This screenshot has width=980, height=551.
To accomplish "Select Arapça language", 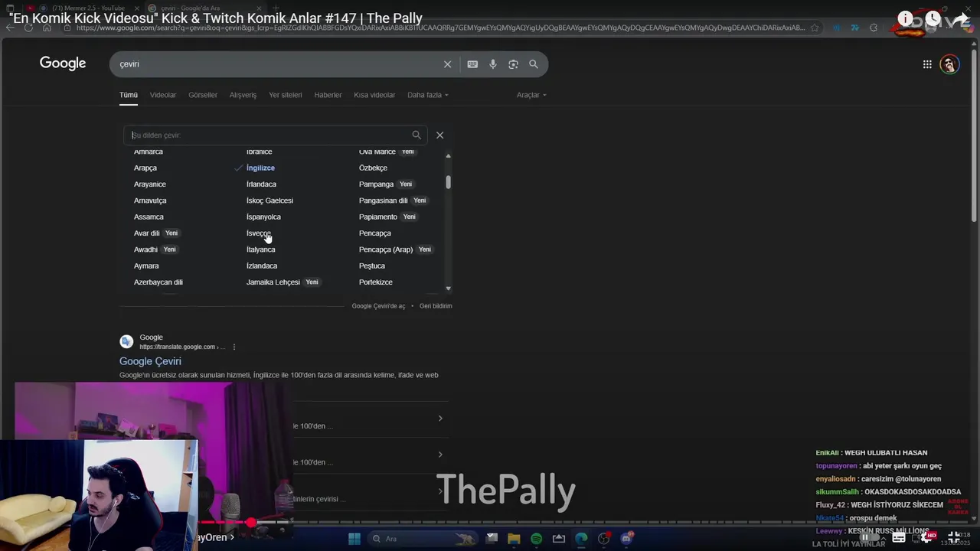I will 145,168.
